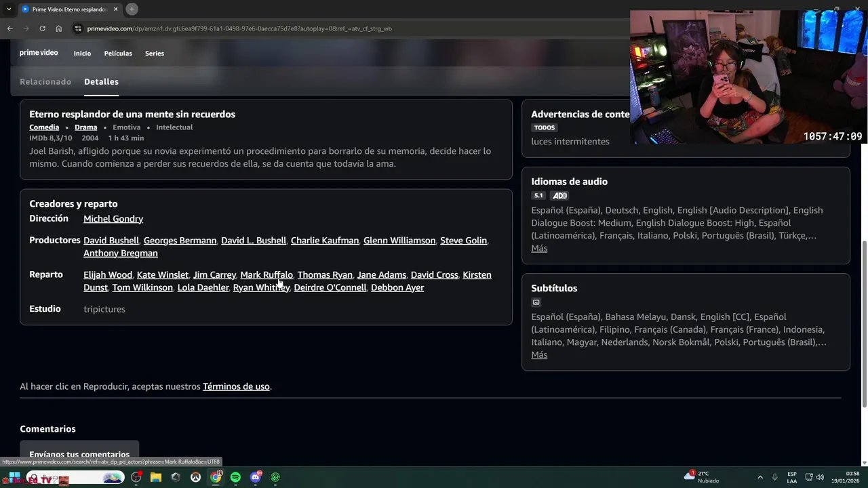Click the browser reload page icon
The height and width of the screenshot is (488, 868).
tap(42, 28)
